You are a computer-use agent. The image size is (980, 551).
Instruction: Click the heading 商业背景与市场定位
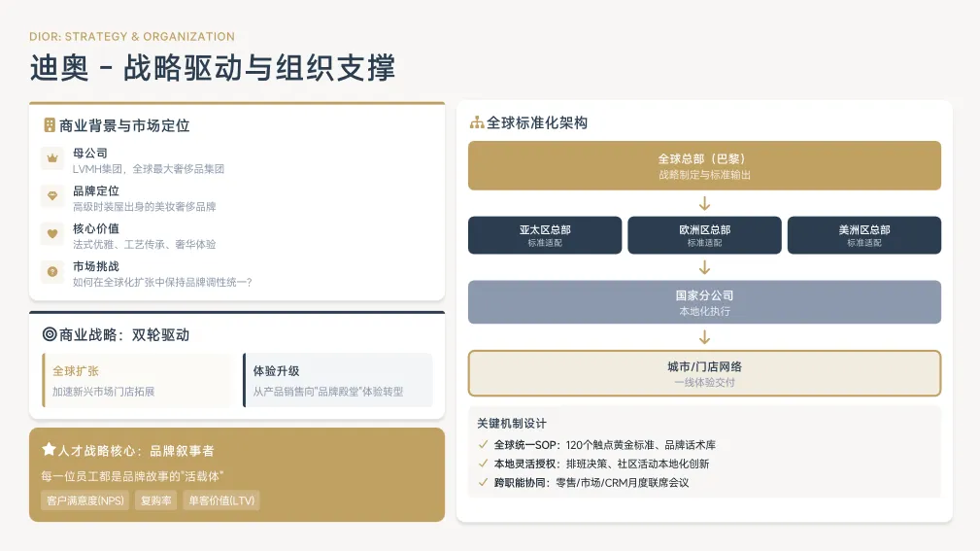123,125
